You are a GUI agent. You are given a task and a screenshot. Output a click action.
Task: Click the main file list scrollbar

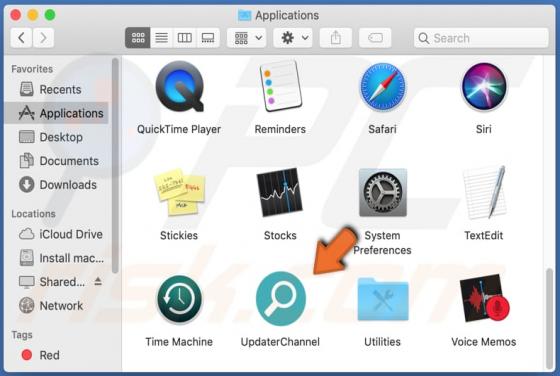(x=549, y=319)
